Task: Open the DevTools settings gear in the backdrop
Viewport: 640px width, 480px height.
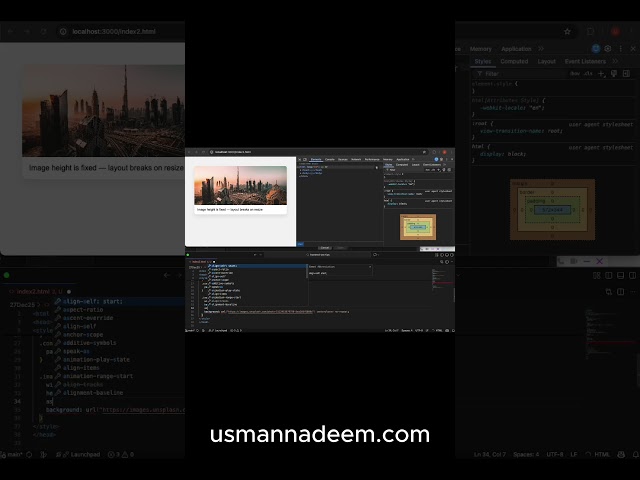Action: pyautogui.click(x=608, y=49)
